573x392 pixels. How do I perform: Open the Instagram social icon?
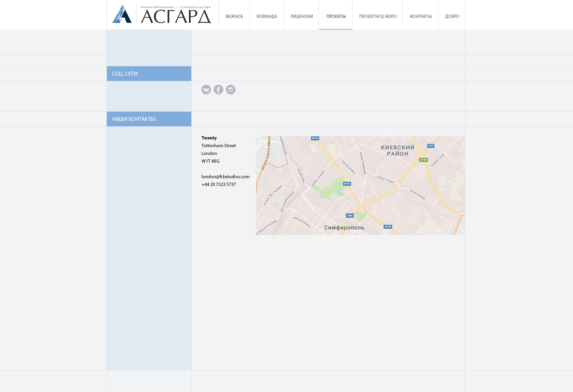pos(230,90)
